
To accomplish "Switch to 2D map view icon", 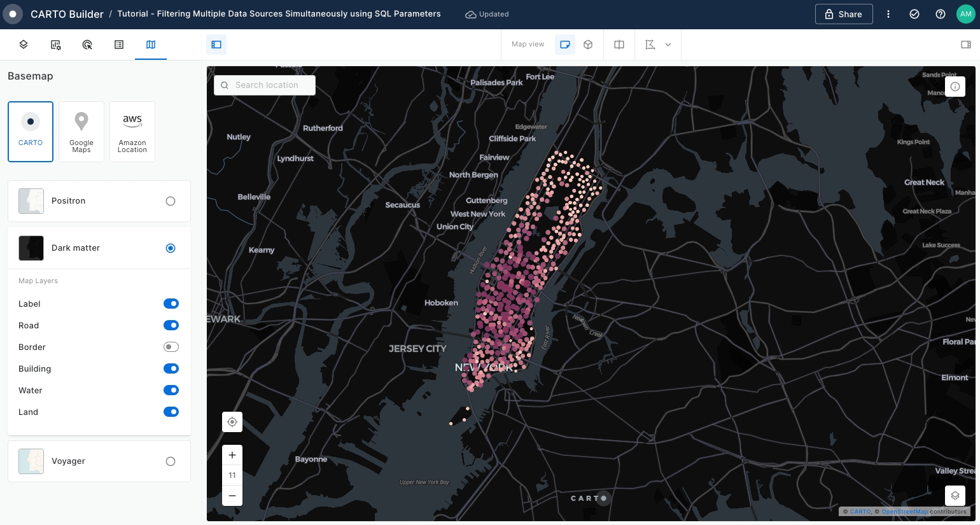I will pos(565,45).
